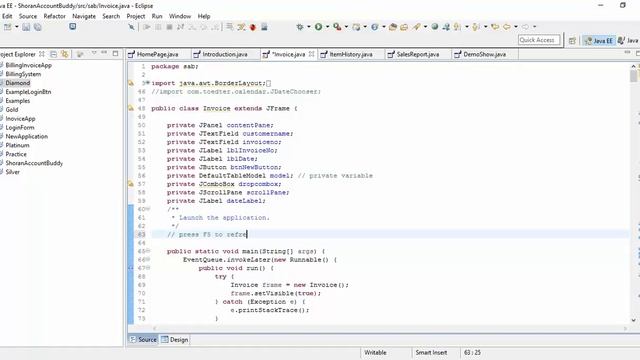Screen dimensions: 640x360
Task: Click the editor vertical scrollbar thumb
Action: click(x=633, y=76)
